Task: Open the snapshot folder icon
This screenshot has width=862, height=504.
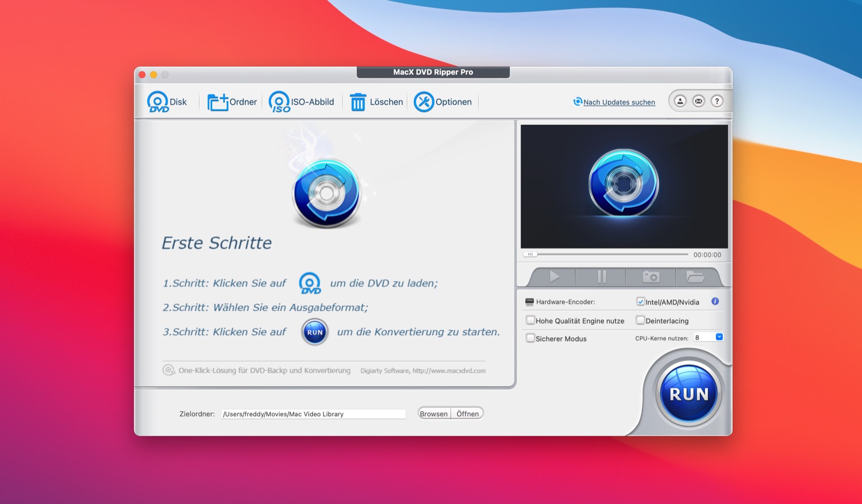Action: 695,277
